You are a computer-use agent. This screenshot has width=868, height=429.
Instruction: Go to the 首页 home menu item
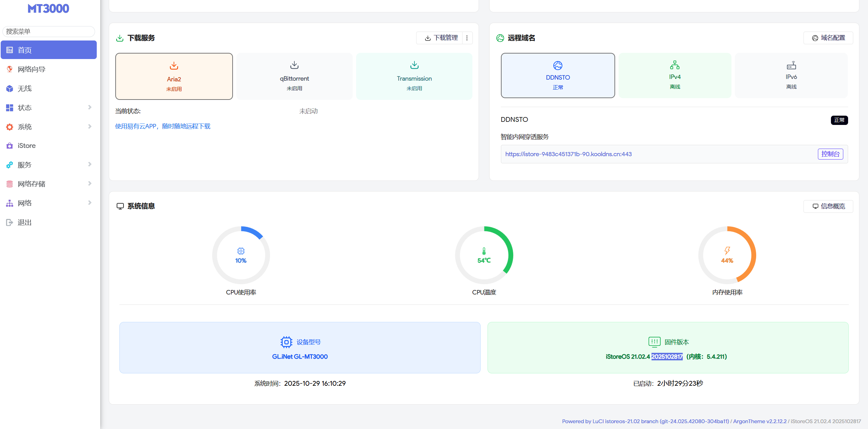coord(25,50)
